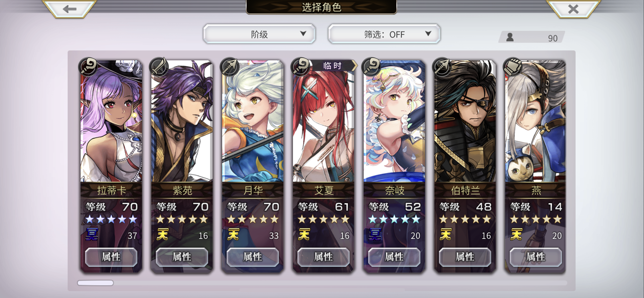This screenshot has width=644, height=298.
Task: Expand the 筛选: OFF filter dropdown
Action: tap(384, 34)
